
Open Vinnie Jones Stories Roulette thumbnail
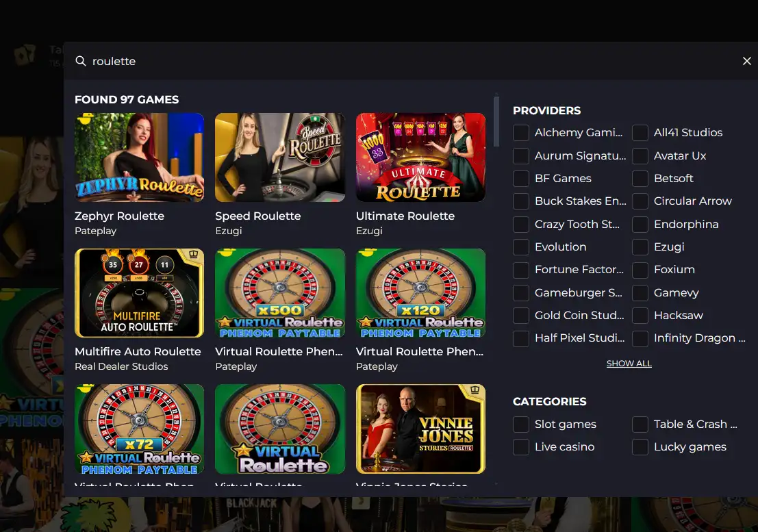click(420, 429)
